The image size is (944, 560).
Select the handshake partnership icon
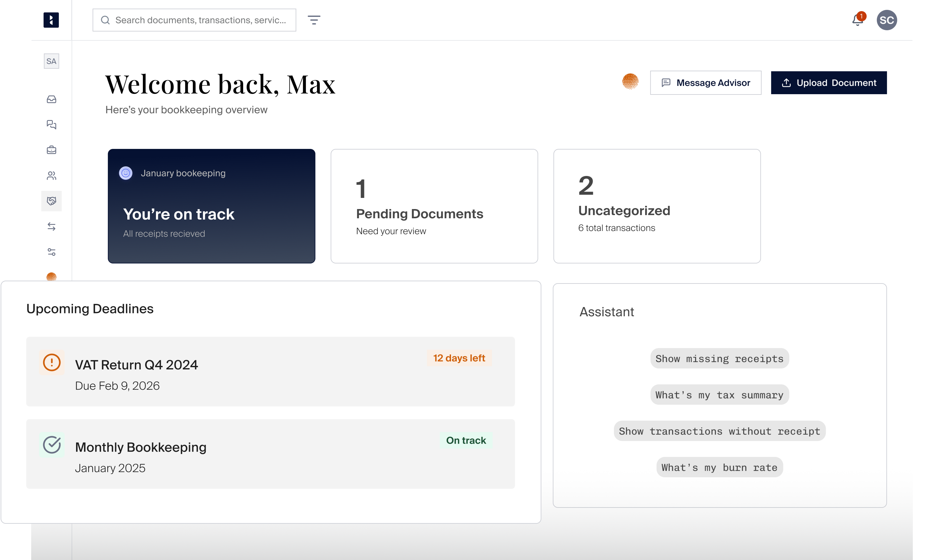[x=52, y=201]
